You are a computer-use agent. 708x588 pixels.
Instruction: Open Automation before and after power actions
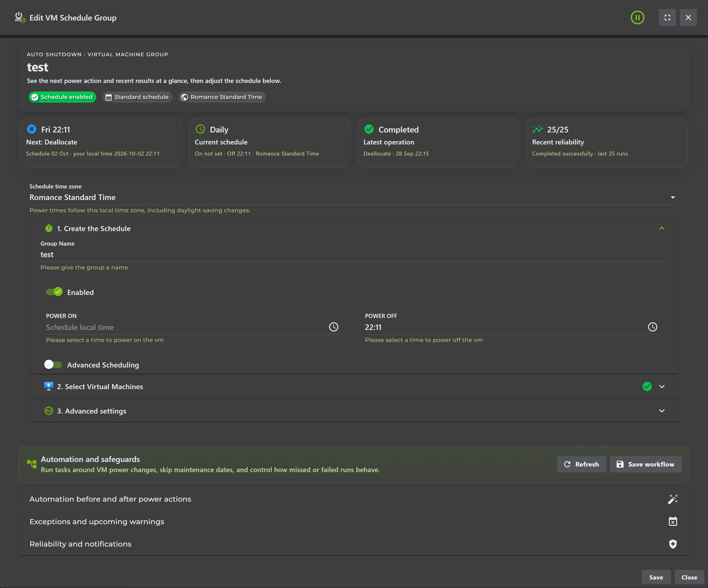pyautogui.click(x=354, y=499)
